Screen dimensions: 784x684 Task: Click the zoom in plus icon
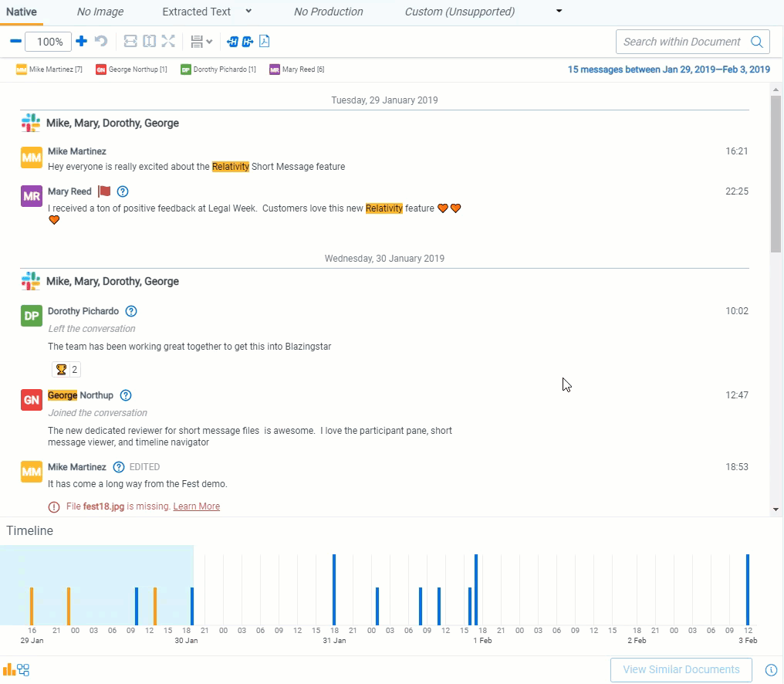coord(81,42)
